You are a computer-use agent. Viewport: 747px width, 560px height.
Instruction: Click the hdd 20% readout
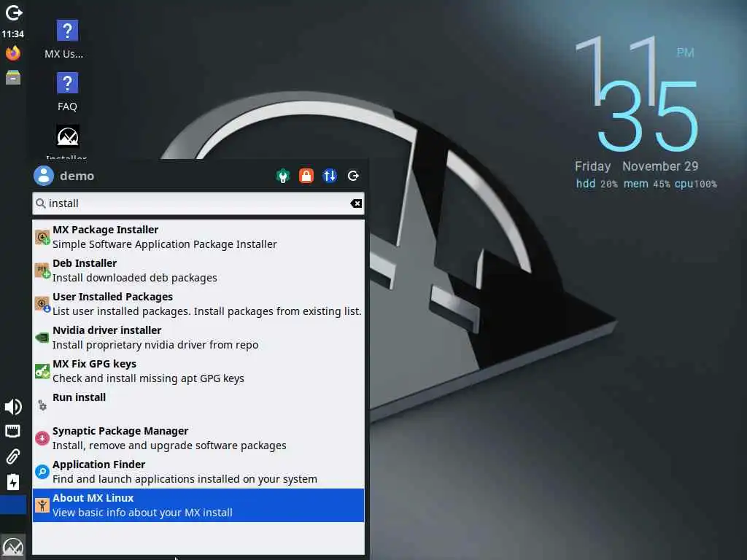597,184
